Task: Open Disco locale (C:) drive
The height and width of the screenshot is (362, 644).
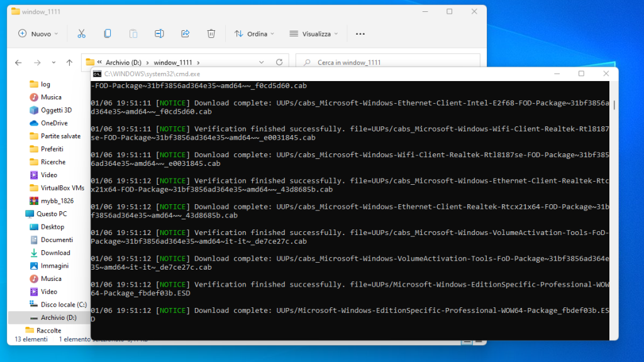Action: coord(64,305)
